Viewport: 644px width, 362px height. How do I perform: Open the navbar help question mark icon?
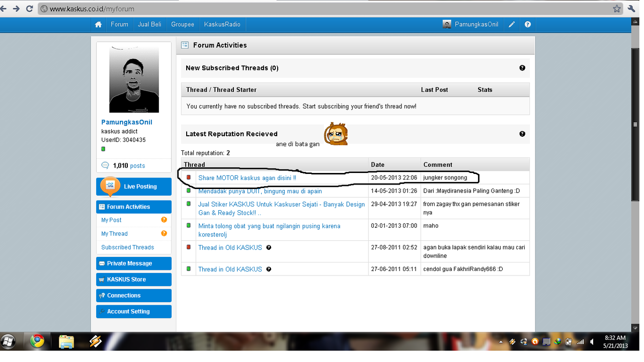tap(527, 24)
